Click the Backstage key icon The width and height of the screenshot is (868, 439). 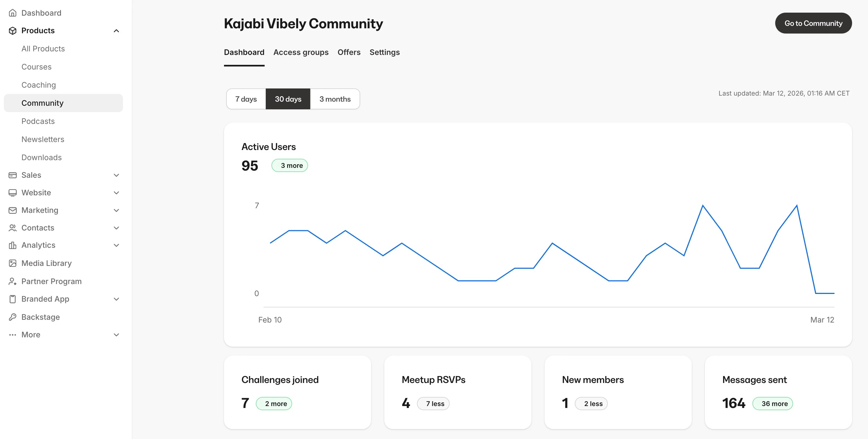tap(12, 317)
